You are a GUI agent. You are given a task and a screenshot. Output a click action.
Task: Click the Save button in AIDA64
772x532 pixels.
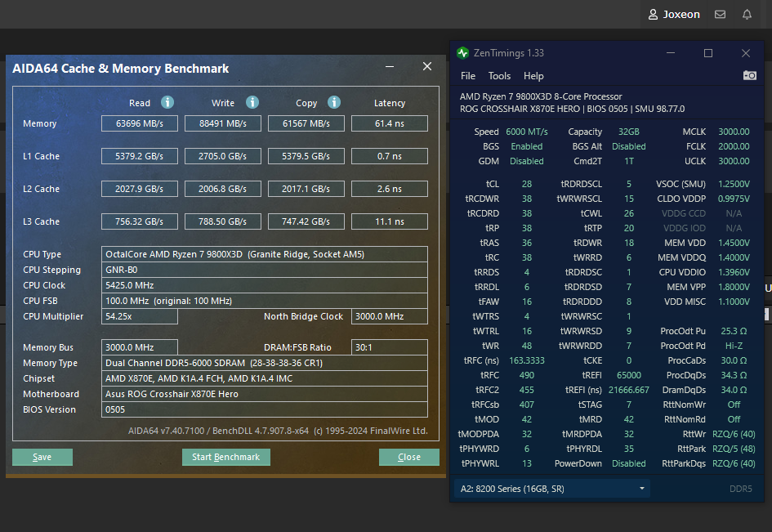[42, 457]
